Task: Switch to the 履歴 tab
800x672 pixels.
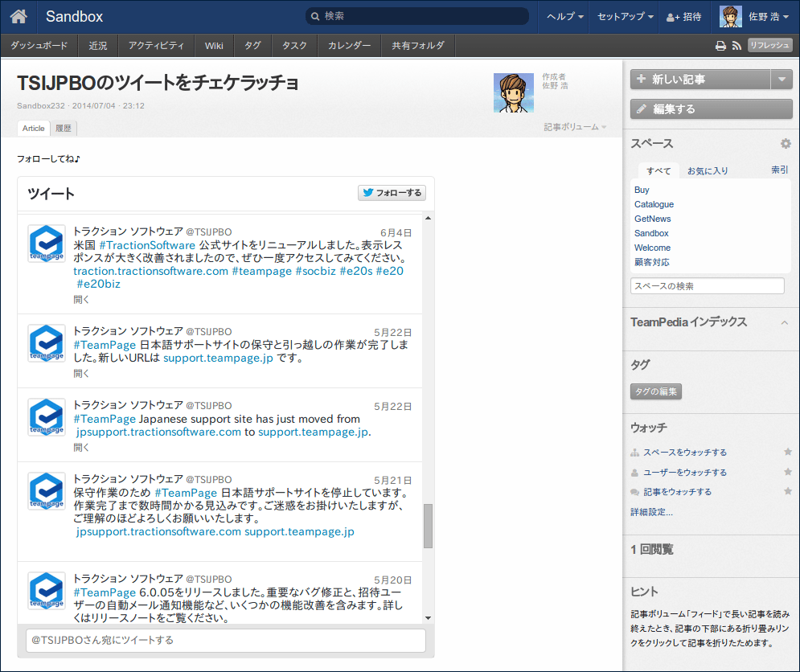Action: point(64,128)
